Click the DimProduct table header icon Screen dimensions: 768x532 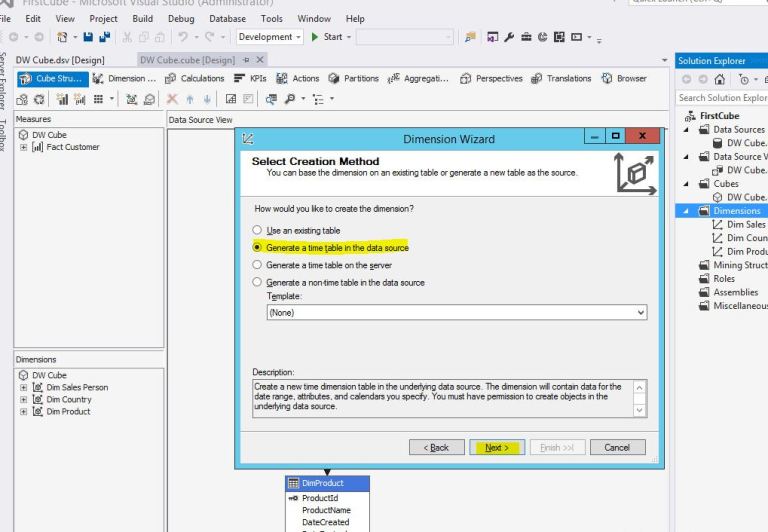(x=293, y=484)
